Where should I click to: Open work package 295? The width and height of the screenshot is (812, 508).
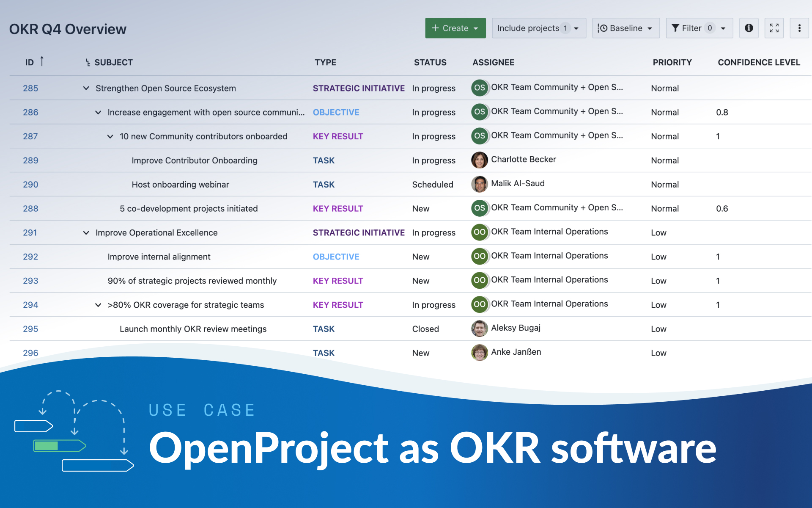pos(30,329)
